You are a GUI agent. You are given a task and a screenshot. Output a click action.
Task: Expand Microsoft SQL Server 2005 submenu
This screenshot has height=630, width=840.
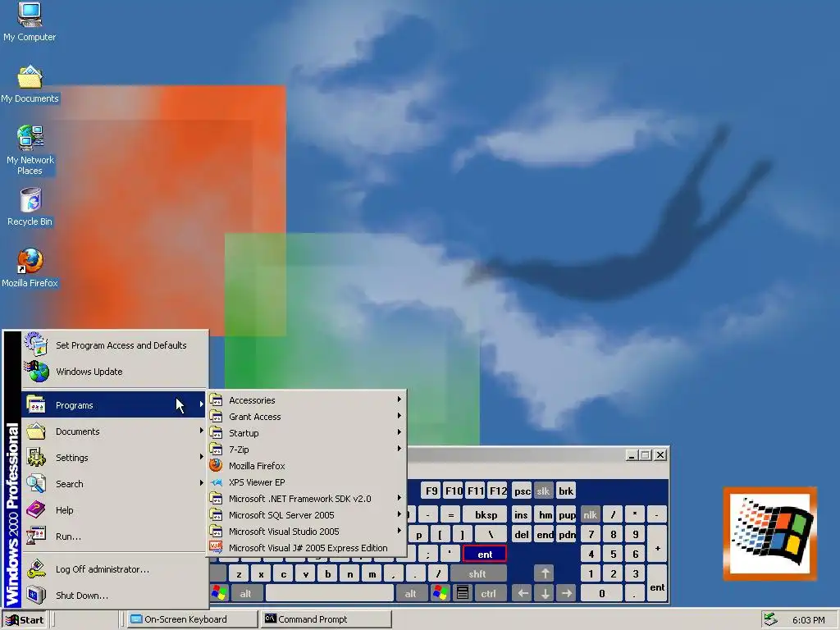coord(308,515)
